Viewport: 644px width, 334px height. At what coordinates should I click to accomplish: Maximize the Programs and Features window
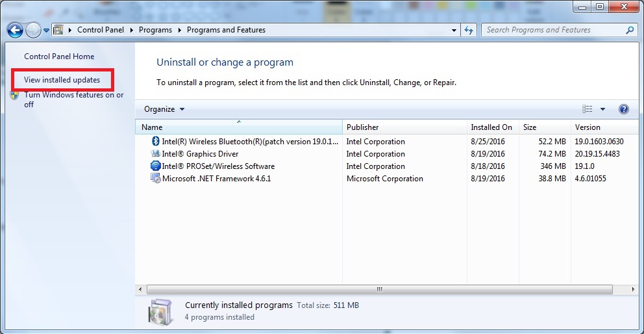600,6
